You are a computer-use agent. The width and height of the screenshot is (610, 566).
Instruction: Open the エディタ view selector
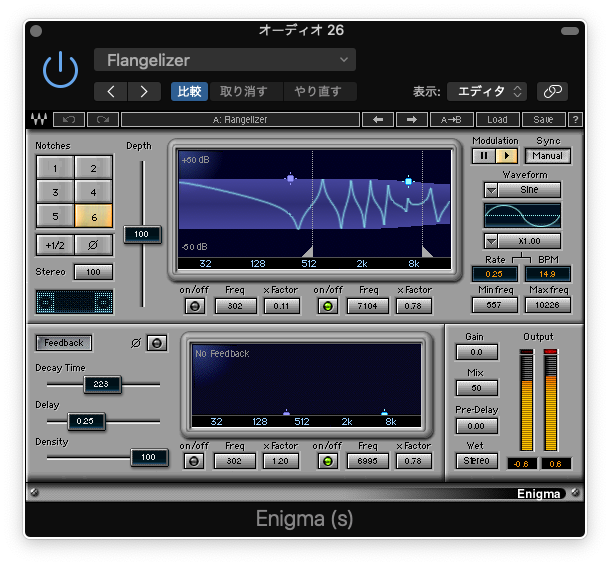487,91
